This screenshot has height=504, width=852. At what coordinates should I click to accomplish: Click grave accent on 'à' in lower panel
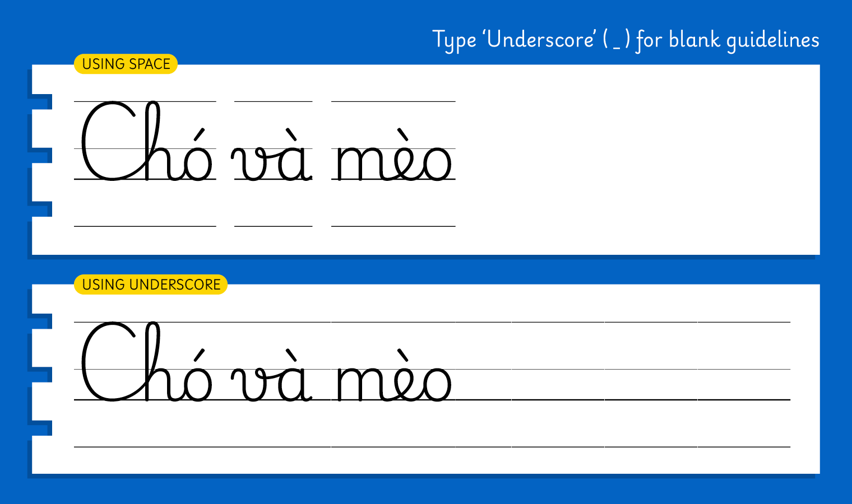coord(291,356)
